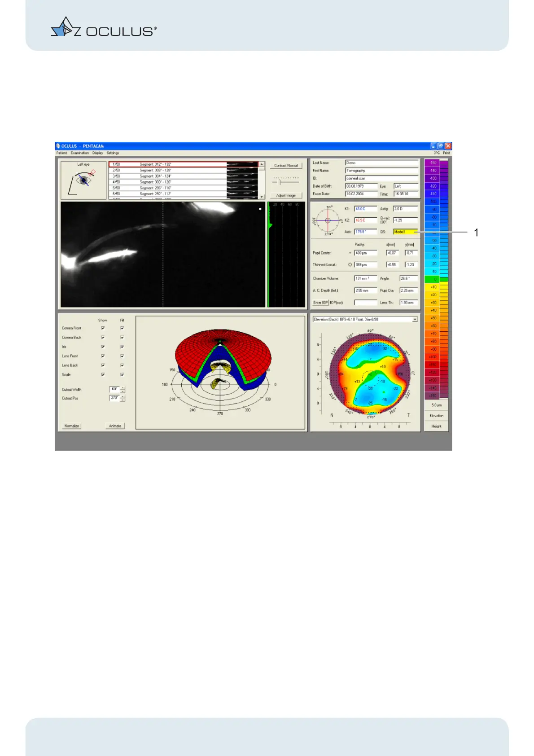This screenshot has height=756, width=534.
Task: Click the Animate button
Action: click(115, 426)
